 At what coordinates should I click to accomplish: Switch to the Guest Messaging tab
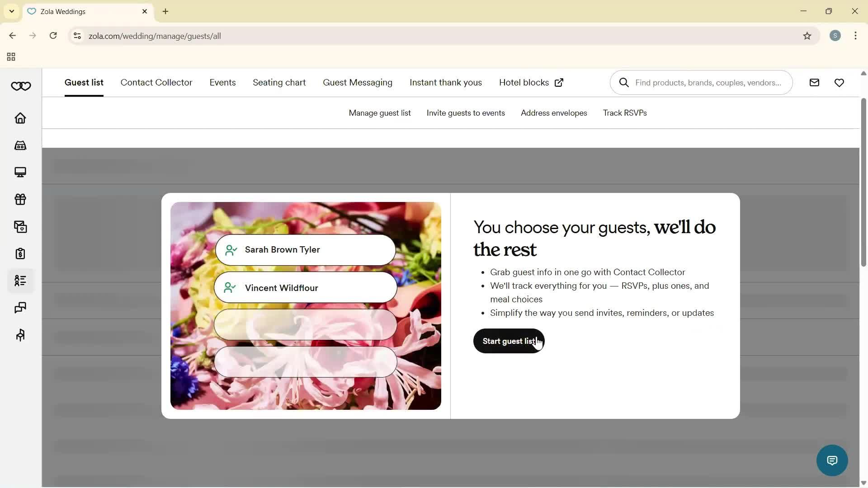[x=357, y=82]
